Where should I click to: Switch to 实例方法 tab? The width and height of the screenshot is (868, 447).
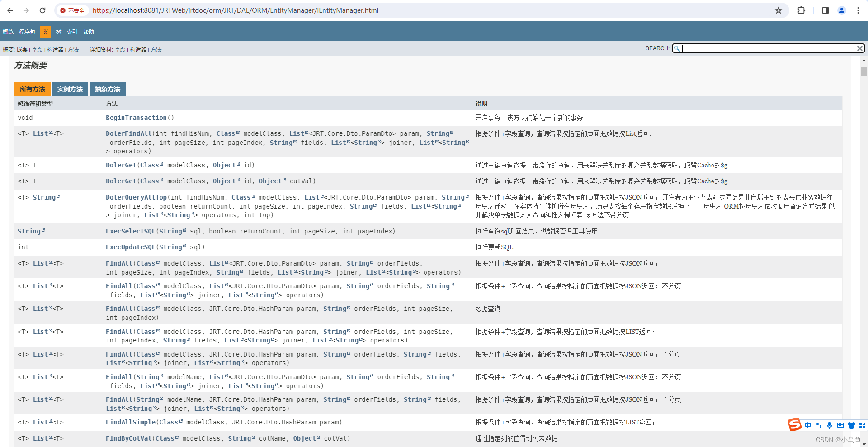pos(70,90)
